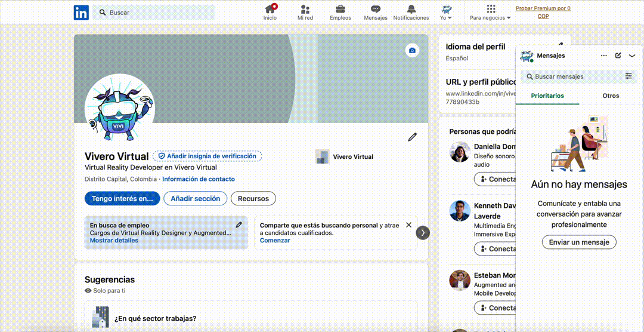
Task: Open Información de contacto link
Action: (x=199, y=179)
